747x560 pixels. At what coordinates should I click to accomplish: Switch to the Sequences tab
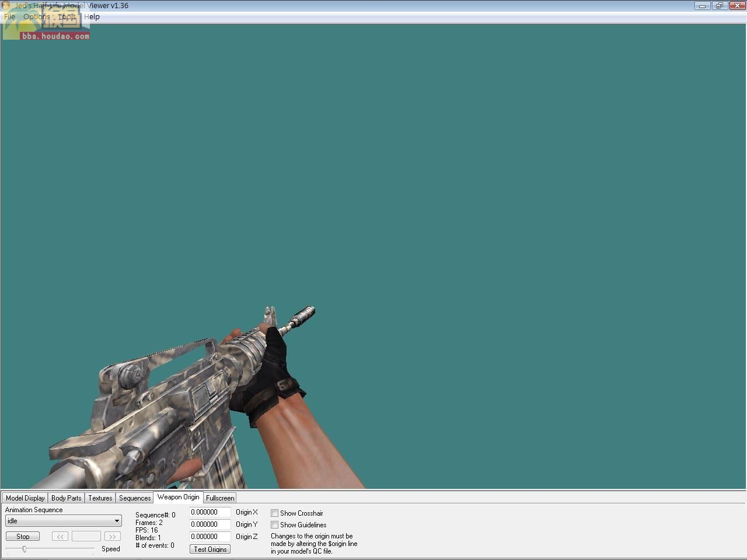click(135, 498)
